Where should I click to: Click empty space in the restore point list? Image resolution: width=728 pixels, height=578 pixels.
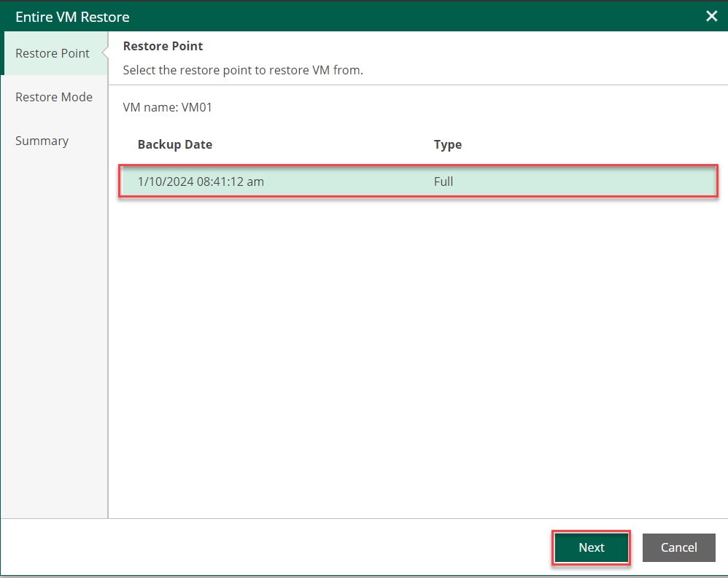tap(416, 350)
